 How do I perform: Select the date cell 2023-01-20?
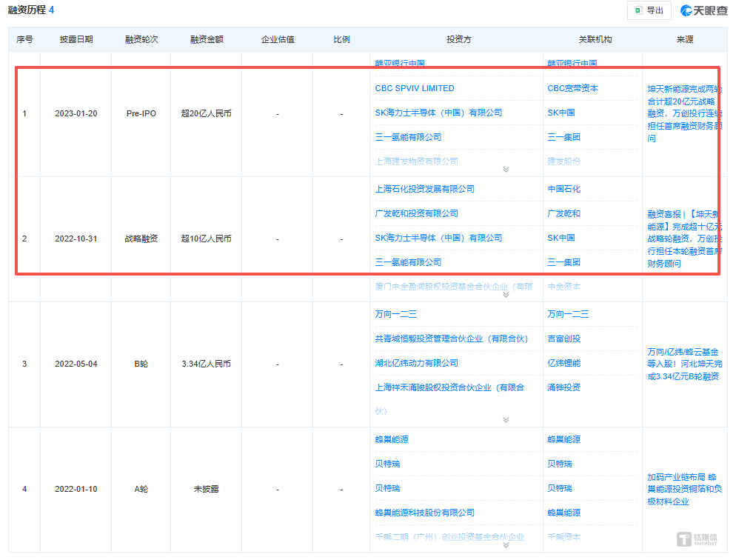pyautogui.click(x=76, y=113)
